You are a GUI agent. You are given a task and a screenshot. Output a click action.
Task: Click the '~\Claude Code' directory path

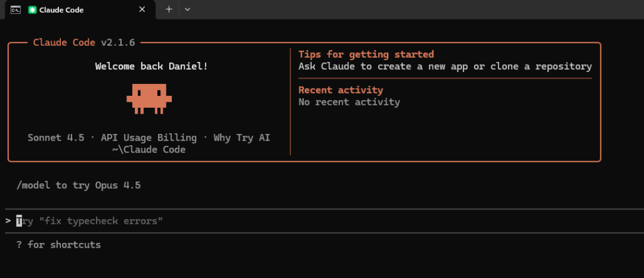pos(148,149)
